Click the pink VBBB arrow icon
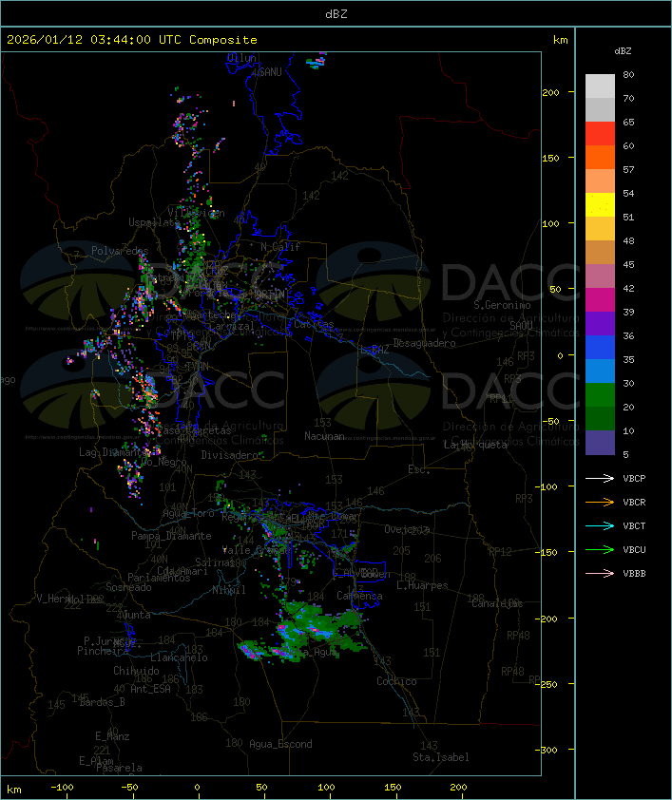This screenshot has width=672, height=800. [x=600, y=574]
